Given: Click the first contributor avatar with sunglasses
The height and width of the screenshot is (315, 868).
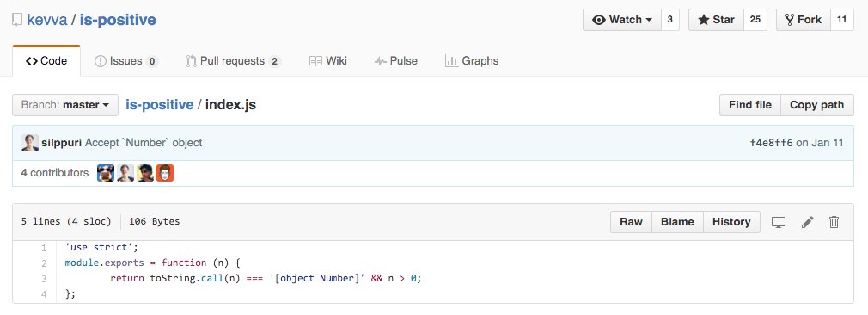Looking at the screenshot, I should click(106, 173).
